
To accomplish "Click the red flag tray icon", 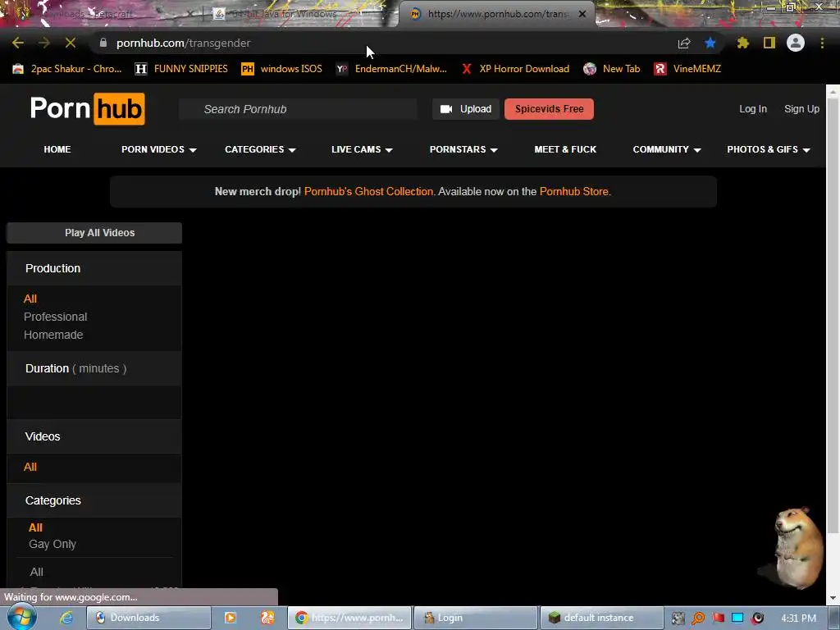I will (x=719, y=619).
